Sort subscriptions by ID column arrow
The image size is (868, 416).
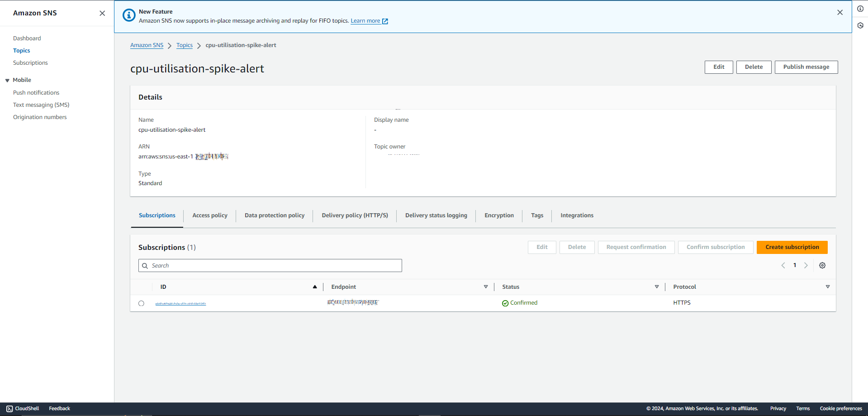click(315, 287)
